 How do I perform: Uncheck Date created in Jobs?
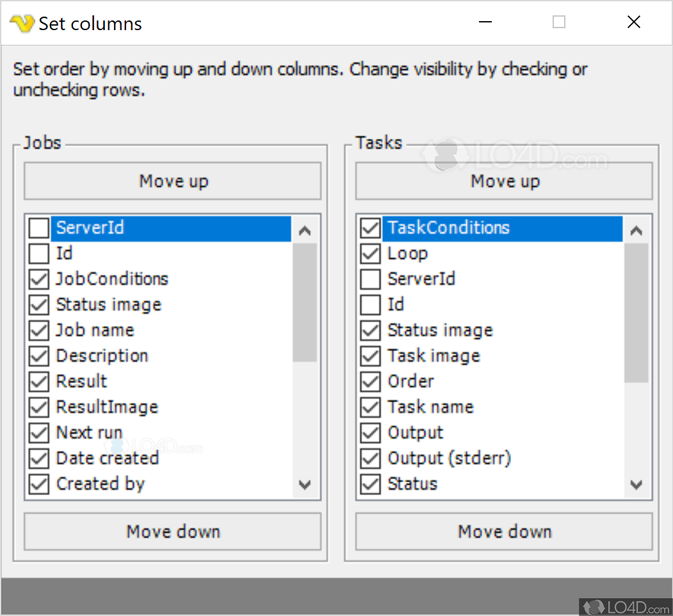coord(38,458)
